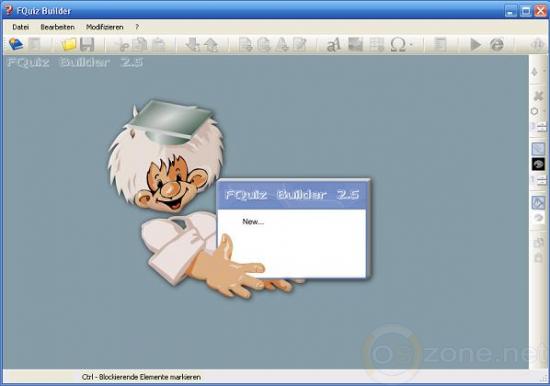550x386 pixels.
Task: Open the Datei menu
Action: [20, 27]
